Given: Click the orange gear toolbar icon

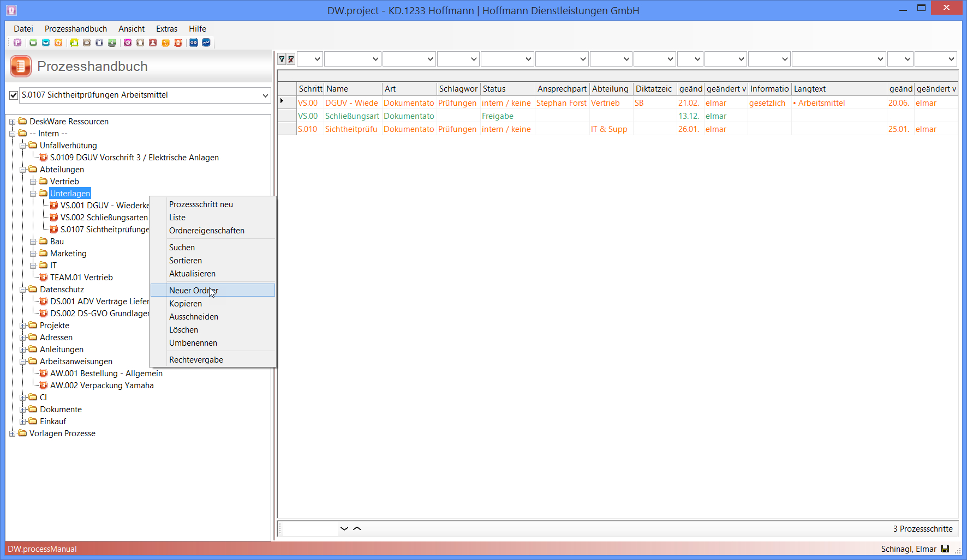Looking at the screenshot, I should pos(58,43).
